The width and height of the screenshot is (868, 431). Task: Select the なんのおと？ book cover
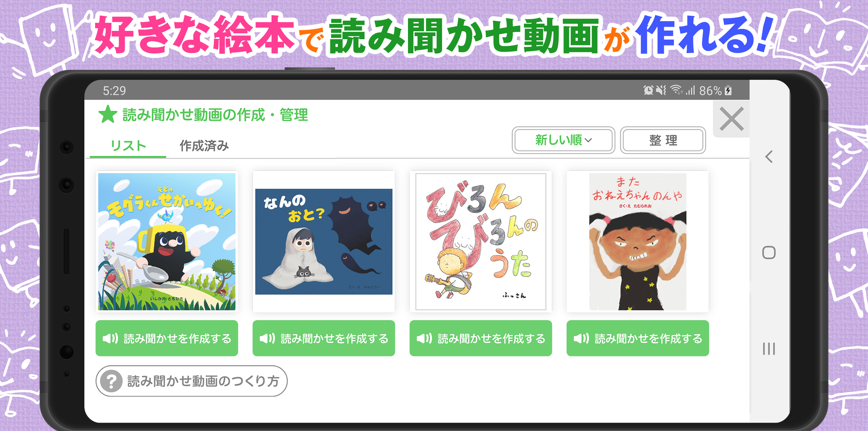(324, 242)
